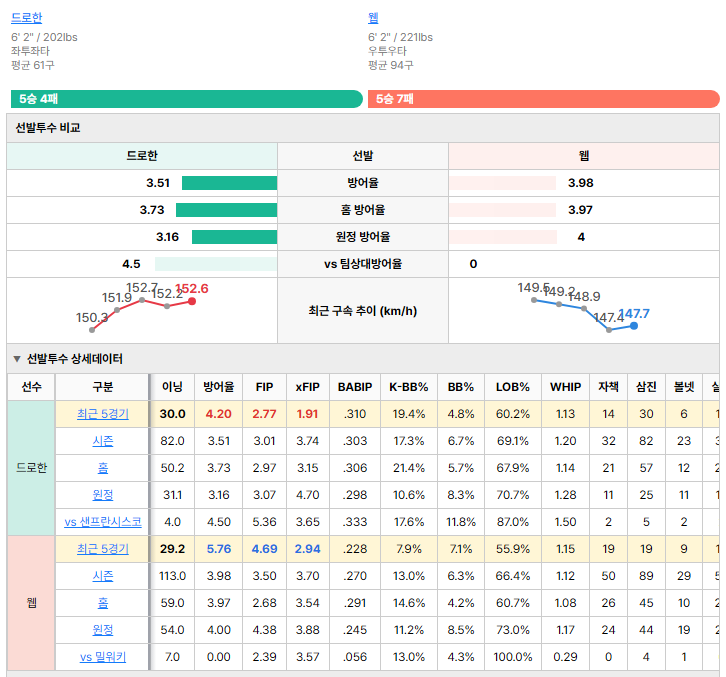
Task: Open 드로한's 홈 split link
Action: point(103,468)
